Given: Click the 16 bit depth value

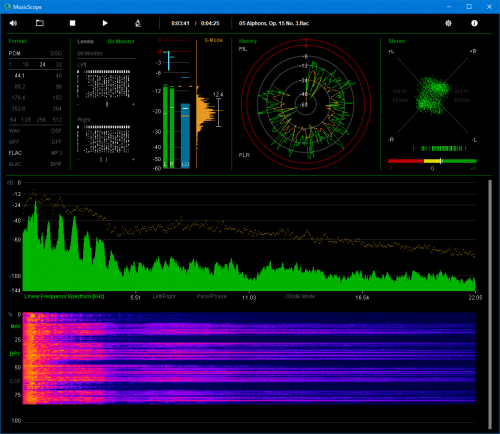Looking at the screenshot, I should pyautogui.click(x=26, y=64).
